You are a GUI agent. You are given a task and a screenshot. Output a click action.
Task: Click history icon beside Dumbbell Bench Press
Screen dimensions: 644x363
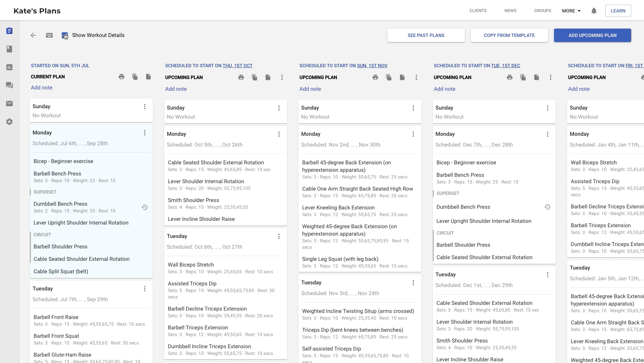[145, 207]
